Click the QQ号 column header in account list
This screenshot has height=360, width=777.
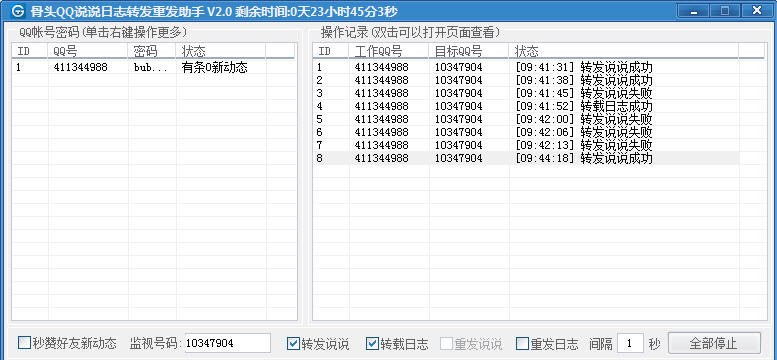[88, 51]
